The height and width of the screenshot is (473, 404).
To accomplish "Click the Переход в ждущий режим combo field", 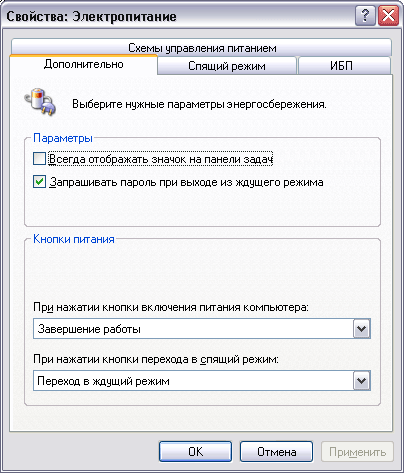I will pos(202,381).
